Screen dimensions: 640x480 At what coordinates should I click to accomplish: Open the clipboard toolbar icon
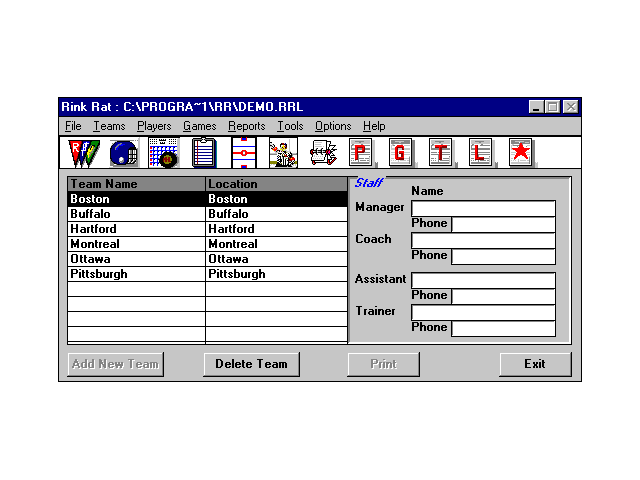pos(204,153)
